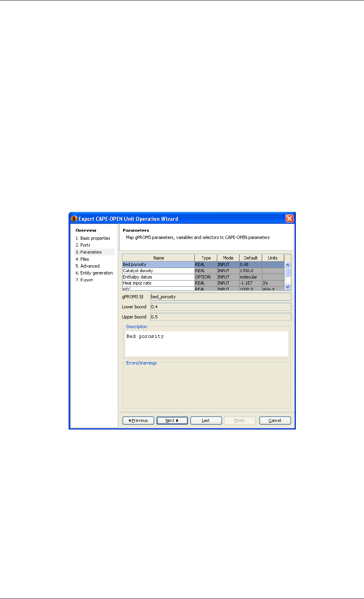The image size is (364, 599).
Task: Jump to the Files step
Action: pyautogui.click(x=82, y=259)
